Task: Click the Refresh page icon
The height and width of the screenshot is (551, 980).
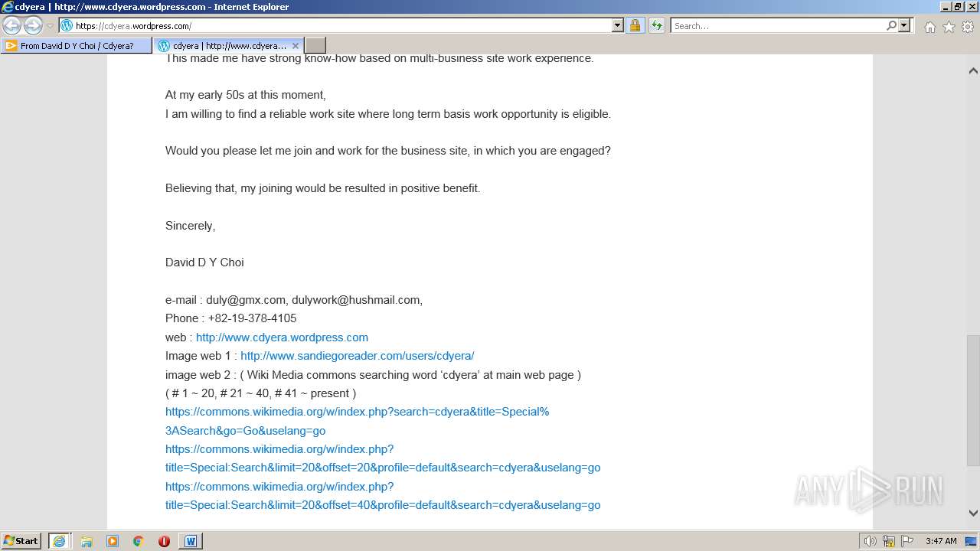Action: pyautogui.click(x=656, y=26)
